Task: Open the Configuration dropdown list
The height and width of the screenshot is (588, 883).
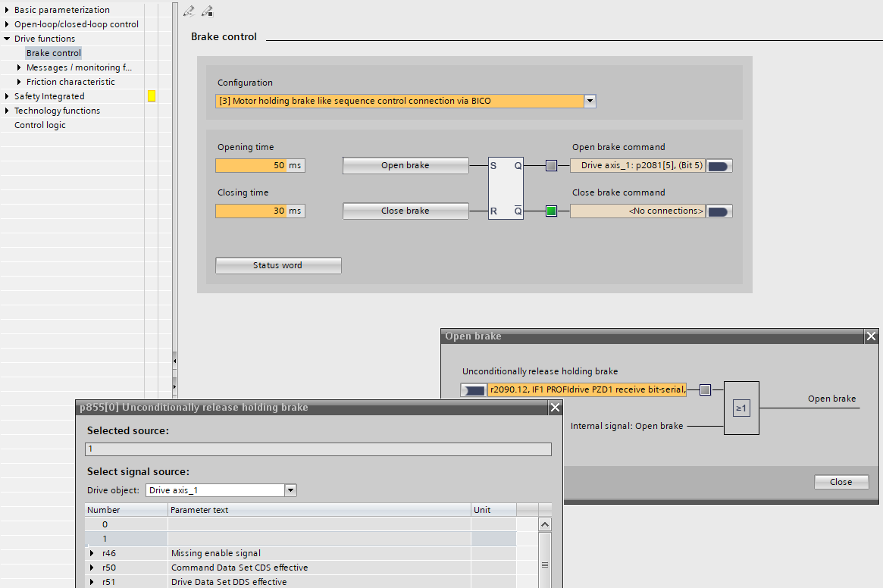Action: (x=589, y=101)
